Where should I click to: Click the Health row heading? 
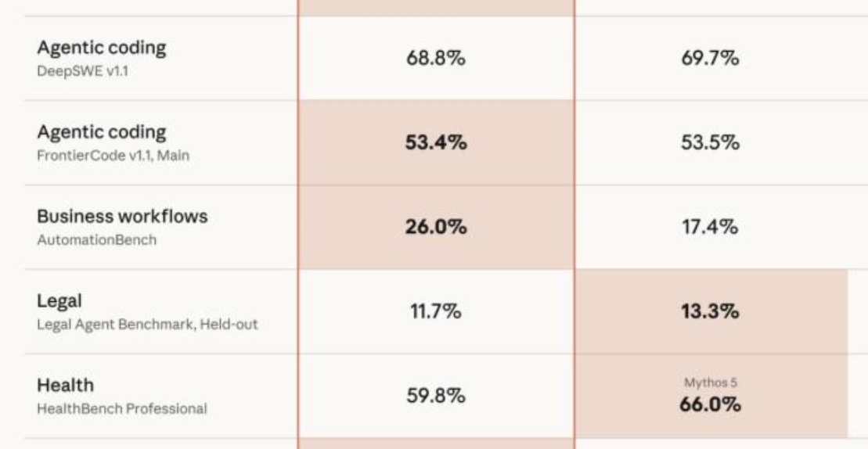pyautogui.click(x=65, y=385)
